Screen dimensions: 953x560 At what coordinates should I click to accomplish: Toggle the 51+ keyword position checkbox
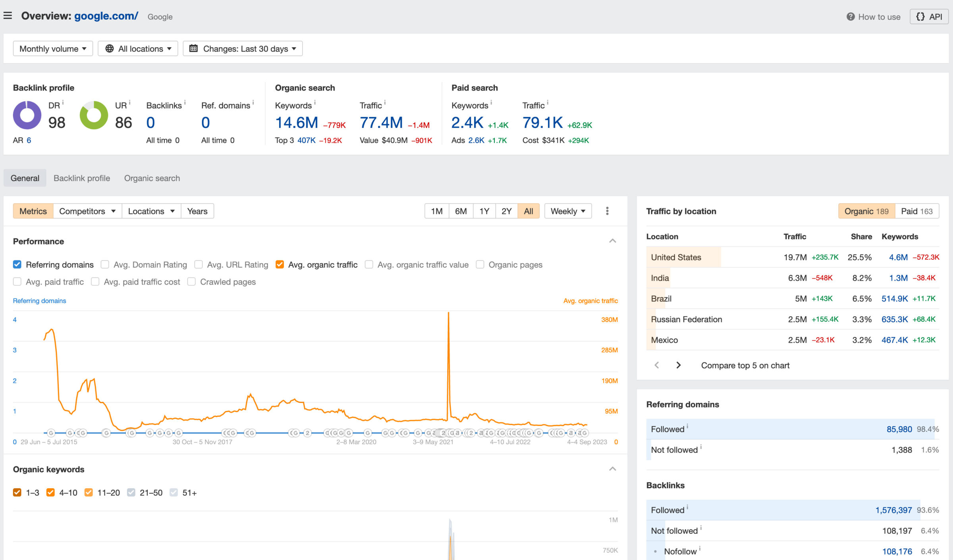174,492
